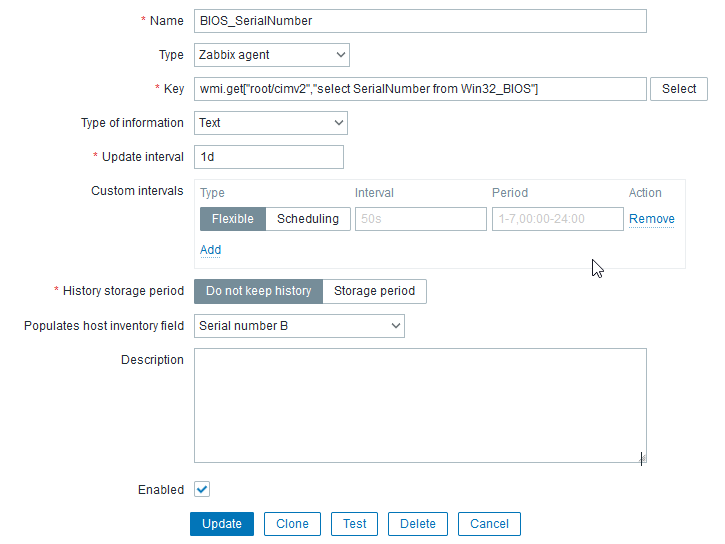Screen dimensions: 725x544
Task: Click the Name input field
Action: click(x=420, y=21)
